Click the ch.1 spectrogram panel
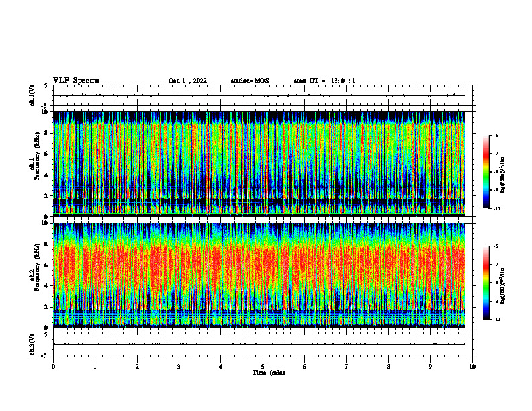Image resolution: width=532 pixels, height=411 pixels. (259, 164)
